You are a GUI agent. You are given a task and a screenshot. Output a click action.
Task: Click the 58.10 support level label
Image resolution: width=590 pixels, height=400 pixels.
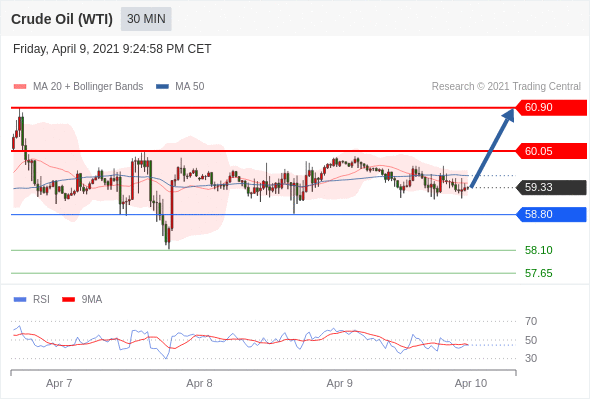pos(538,250)
